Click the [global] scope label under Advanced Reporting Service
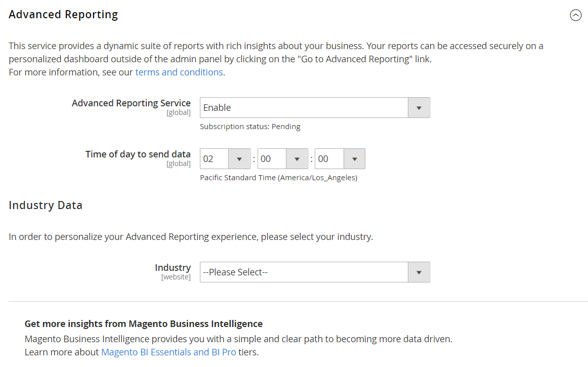The width and height of the screenshot is (588, 367). (x=179, y=112)
